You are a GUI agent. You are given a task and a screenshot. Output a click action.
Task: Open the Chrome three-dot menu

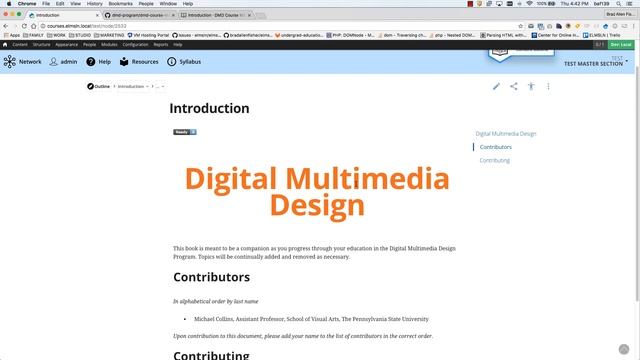tap(634, 26)
